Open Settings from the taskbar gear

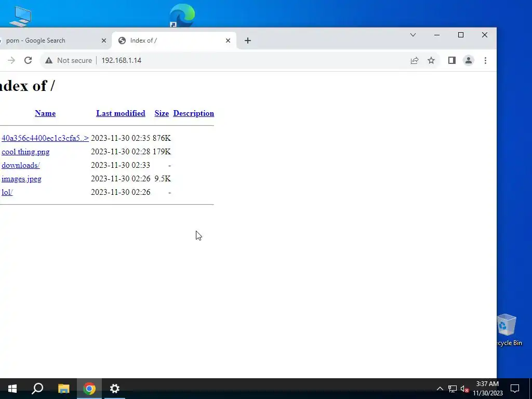[x=115, y=389]
